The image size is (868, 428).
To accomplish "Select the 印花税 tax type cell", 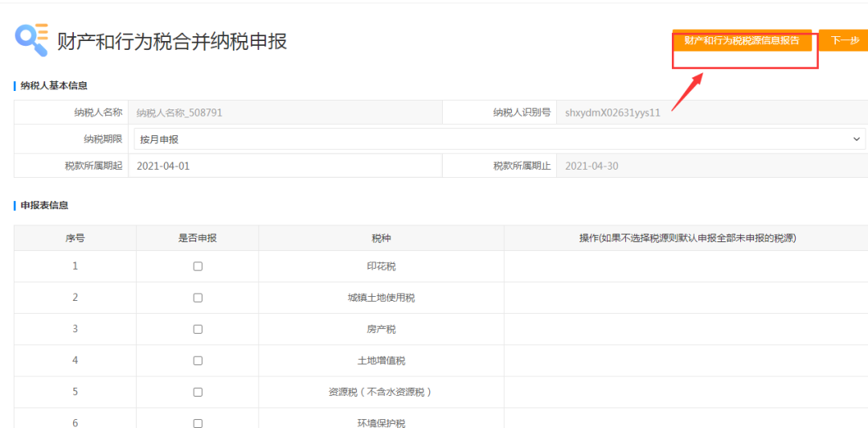I will tap(381, 266).
